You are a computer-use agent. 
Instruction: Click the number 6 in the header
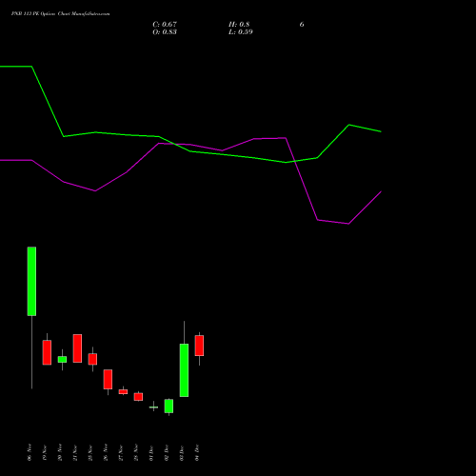point(302,24)
